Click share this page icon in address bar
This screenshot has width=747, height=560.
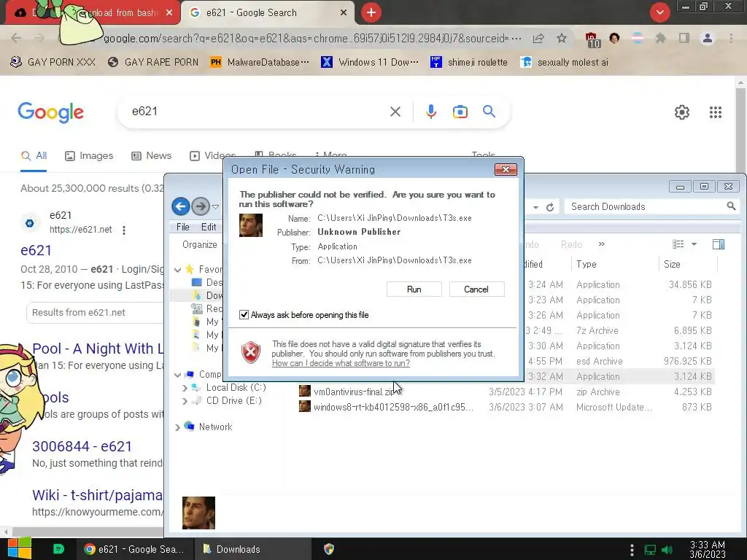coord(538,38)
